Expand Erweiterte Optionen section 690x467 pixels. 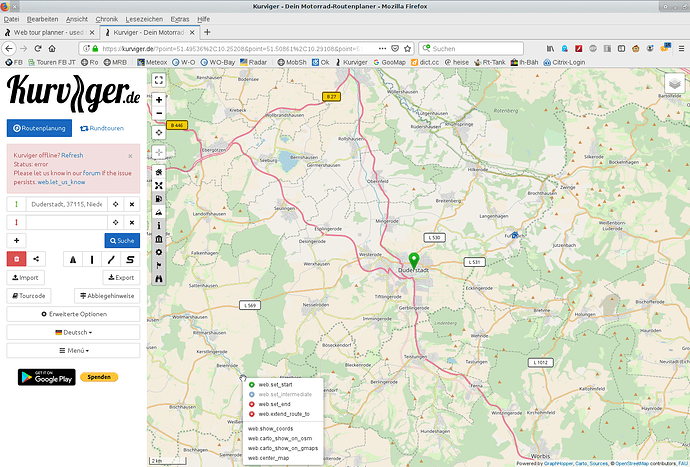coord(73,314)
